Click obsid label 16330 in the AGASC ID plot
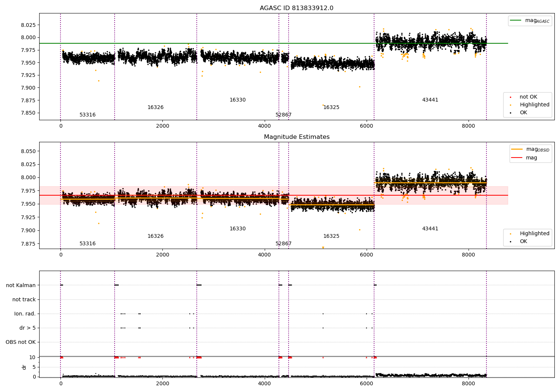 pos(237,100)
